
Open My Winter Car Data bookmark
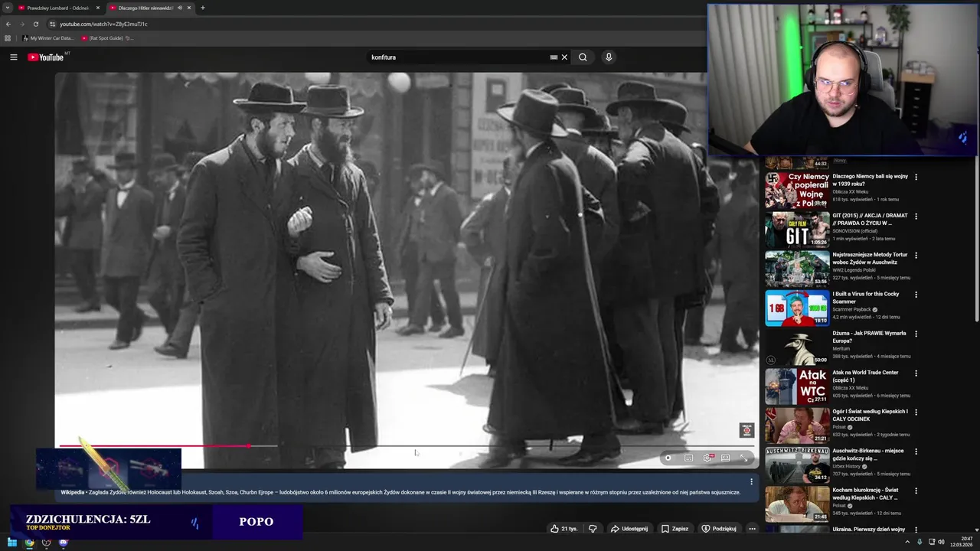click(48, 38)
